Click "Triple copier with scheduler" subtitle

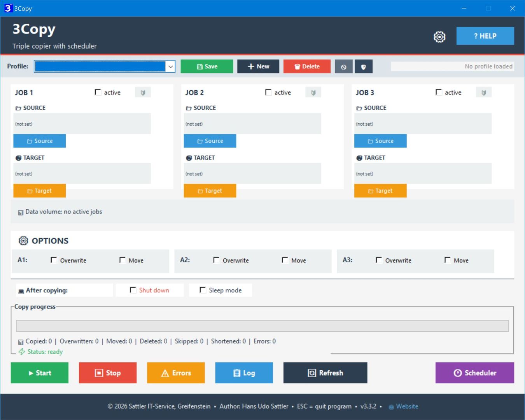(x=54, y=46)
